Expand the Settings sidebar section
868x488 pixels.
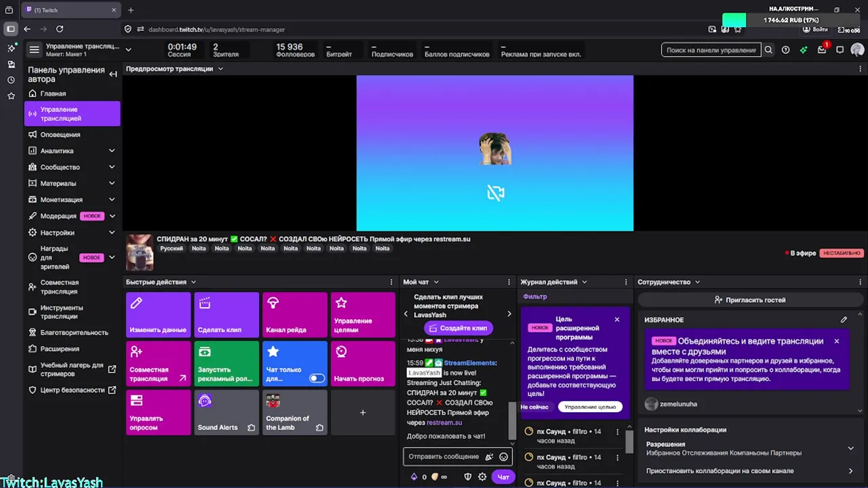112,232
